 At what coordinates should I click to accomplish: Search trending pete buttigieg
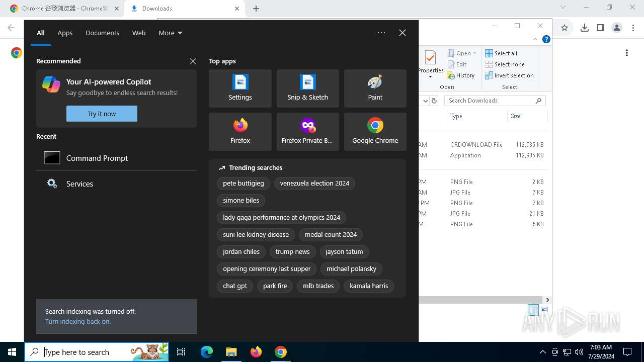pos(244,184)
